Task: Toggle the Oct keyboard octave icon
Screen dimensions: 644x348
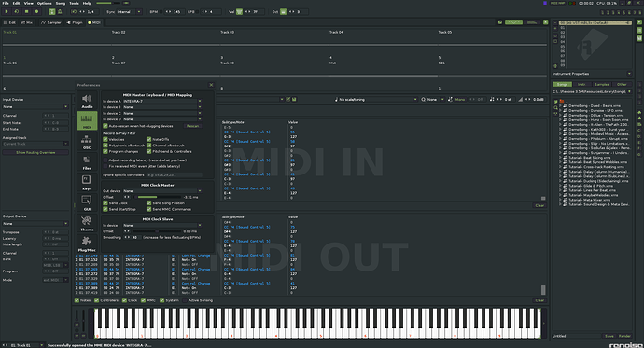Action: click(x=283, y=11)
